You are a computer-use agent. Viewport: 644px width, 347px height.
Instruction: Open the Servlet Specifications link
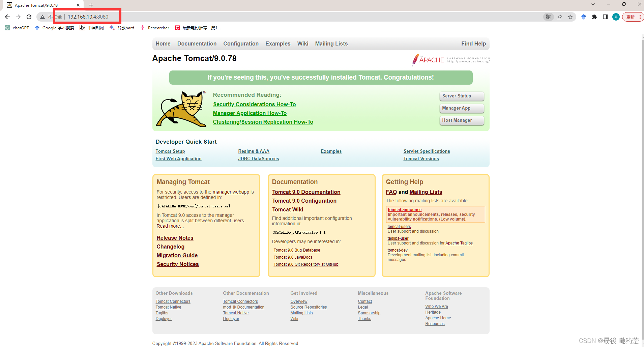427,151
